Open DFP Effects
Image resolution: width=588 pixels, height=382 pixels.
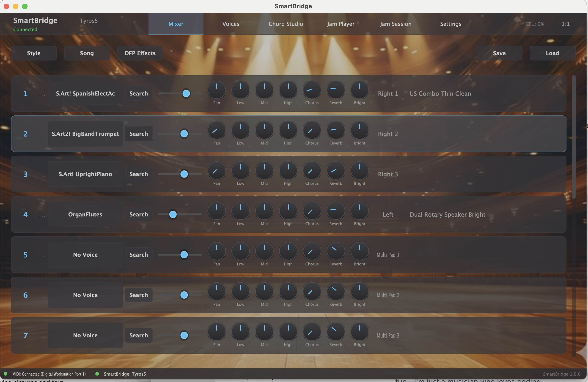pyautogui.click(x=140, y=53)
